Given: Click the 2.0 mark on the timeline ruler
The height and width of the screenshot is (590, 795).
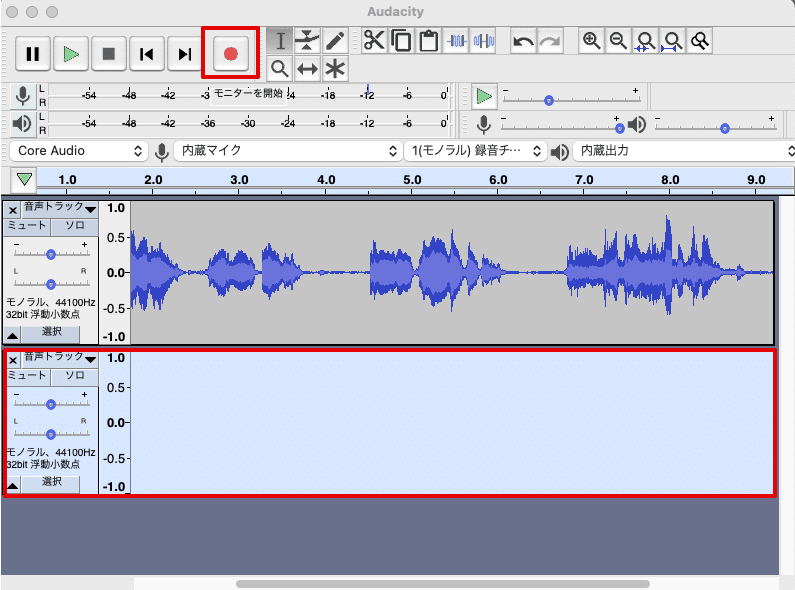Looking at the screenshot, I should tap(153, 180).
